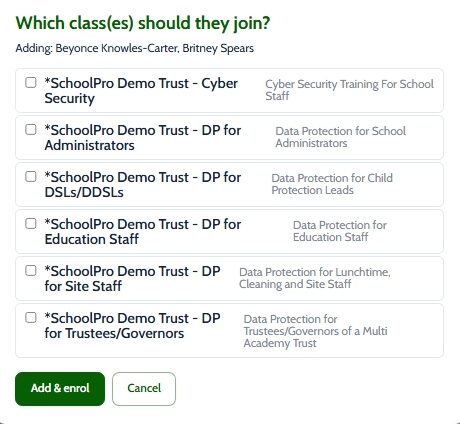Tick the Cyber Security class checkbox

coord(31,82)
